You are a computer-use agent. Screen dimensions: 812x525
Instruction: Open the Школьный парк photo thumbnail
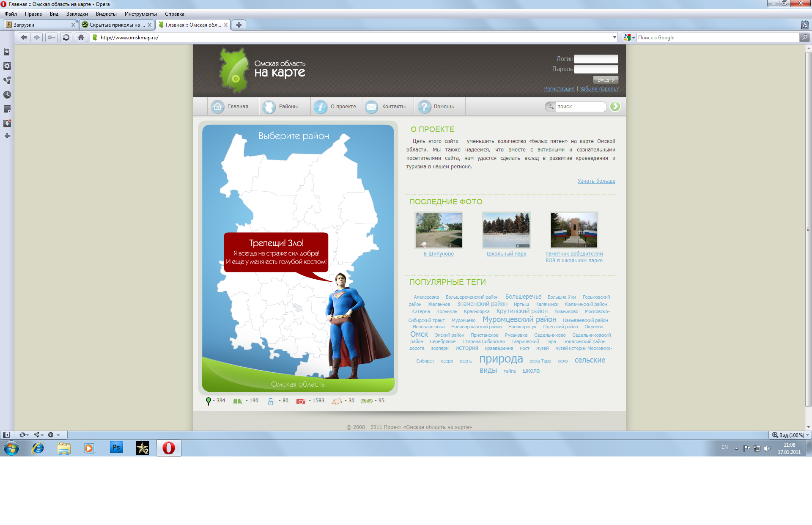[x=506, y=230]
